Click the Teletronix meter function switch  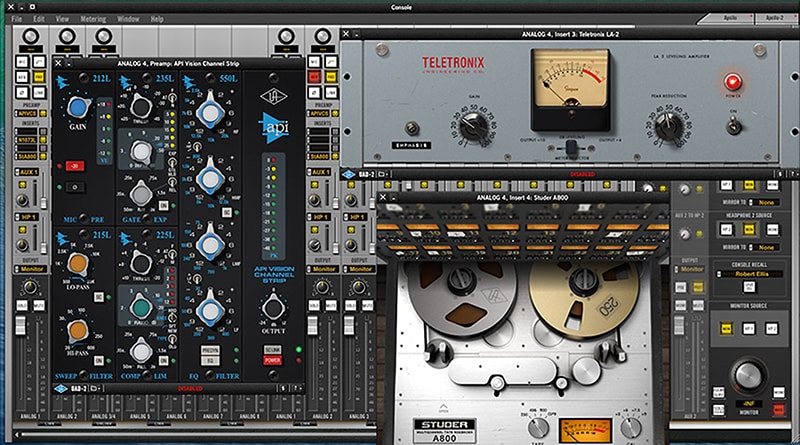coord(572,148)
